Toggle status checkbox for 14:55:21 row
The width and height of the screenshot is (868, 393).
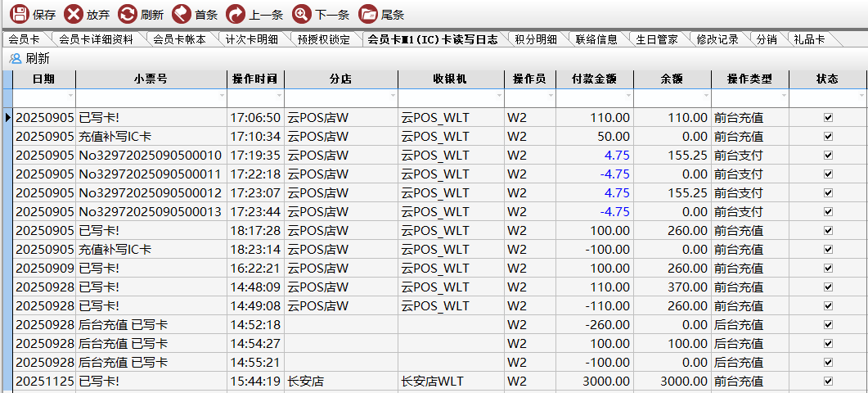click(x=828, y=363)
